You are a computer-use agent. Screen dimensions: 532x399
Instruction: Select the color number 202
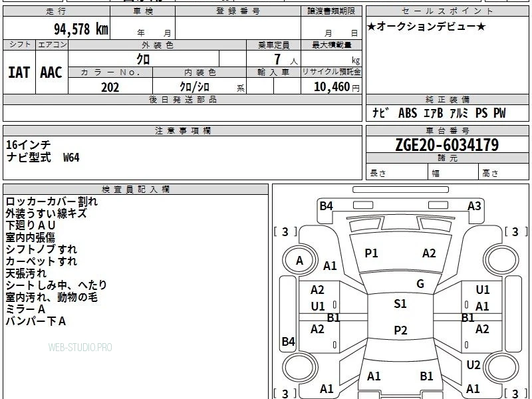click(x=110, y=87)
